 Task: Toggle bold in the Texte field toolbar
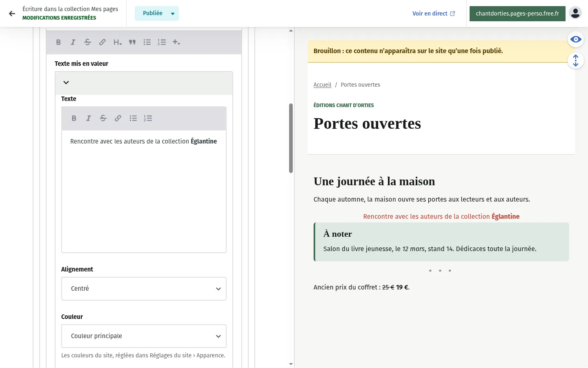click(x=74, y=118)
